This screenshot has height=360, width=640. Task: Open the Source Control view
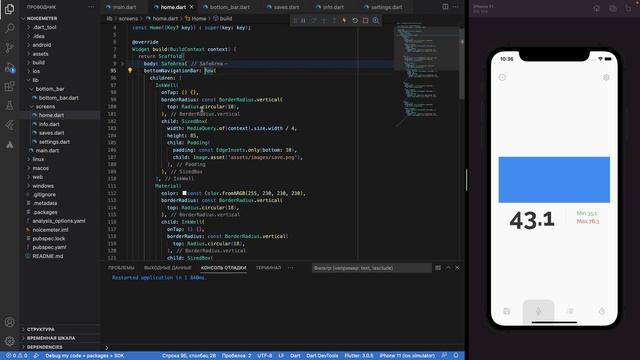9,48
